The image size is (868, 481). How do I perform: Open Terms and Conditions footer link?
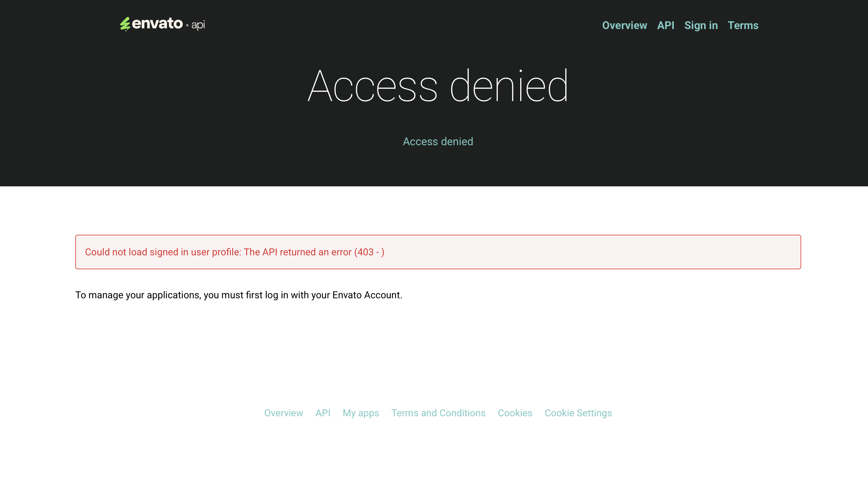(x=438, y=413)
